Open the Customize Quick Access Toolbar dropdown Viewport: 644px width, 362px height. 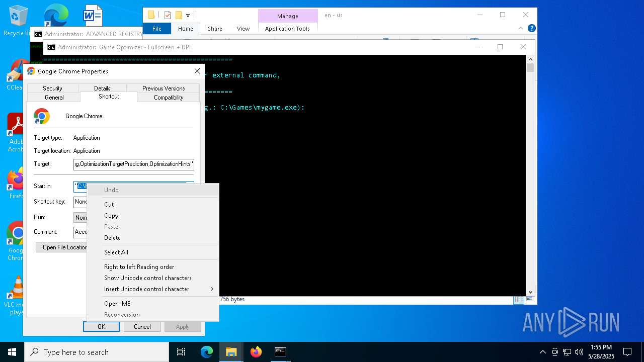[188, 16]
